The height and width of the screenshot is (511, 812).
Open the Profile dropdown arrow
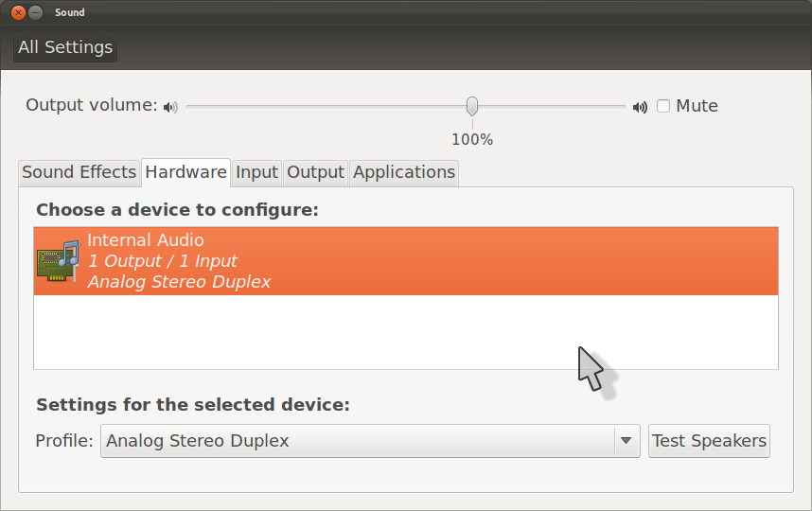click(x=627, y=441)
